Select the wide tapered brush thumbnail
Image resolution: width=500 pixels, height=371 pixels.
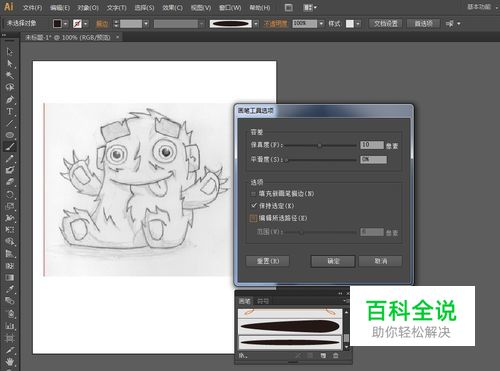coord(290,326)
